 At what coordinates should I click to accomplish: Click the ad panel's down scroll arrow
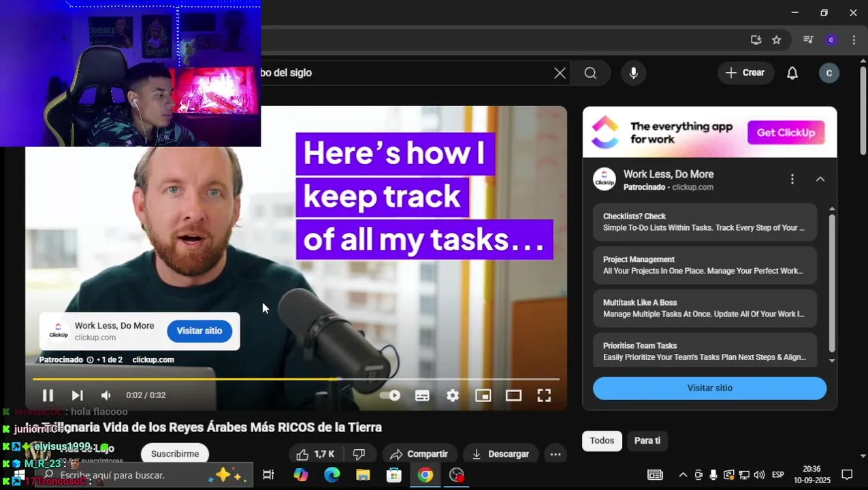(x=832, y=361)
